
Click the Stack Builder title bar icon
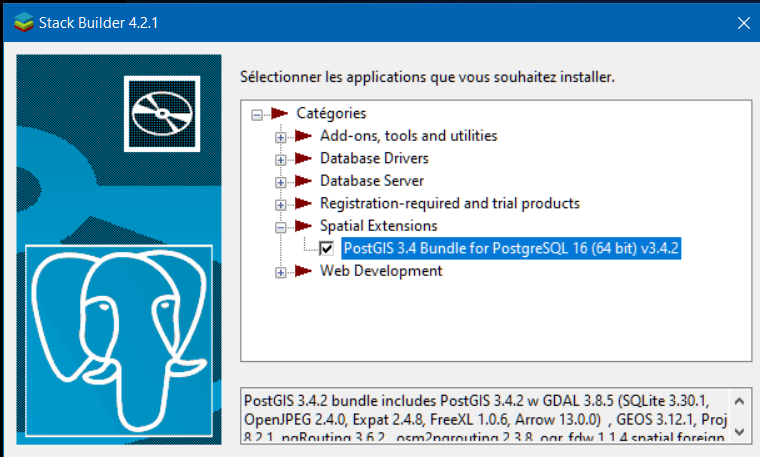coord(20,22)
